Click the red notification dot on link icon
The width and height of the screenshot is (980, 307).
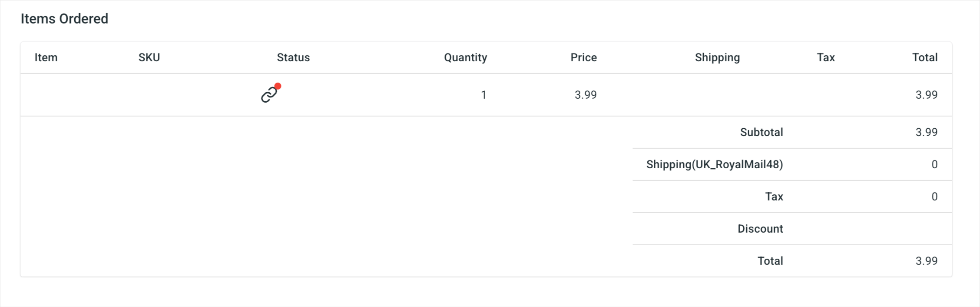278,86
